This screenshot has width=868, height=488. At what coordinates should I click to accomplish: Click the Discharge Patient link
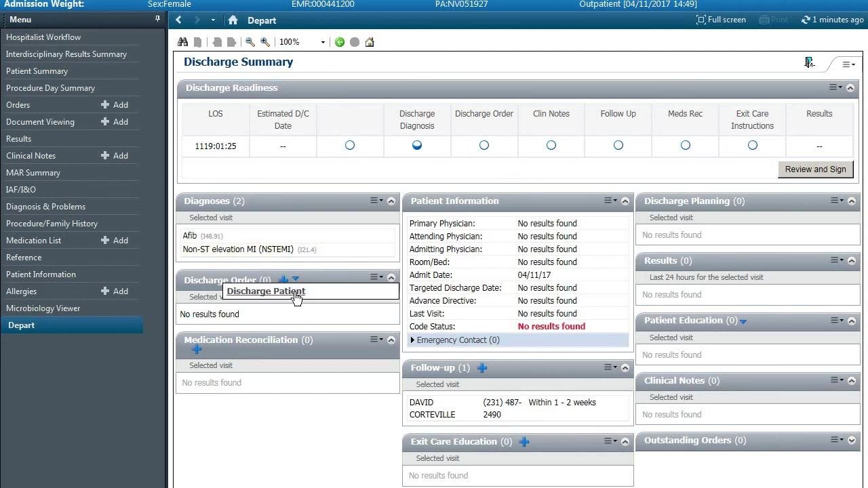(x=266, y=291)
